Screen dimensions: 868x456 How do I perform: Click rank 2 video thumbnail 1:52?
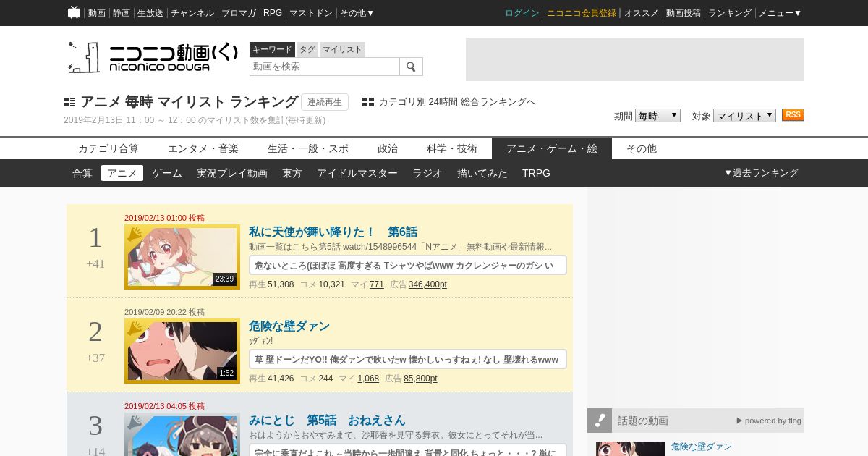[x=182, y=351]
